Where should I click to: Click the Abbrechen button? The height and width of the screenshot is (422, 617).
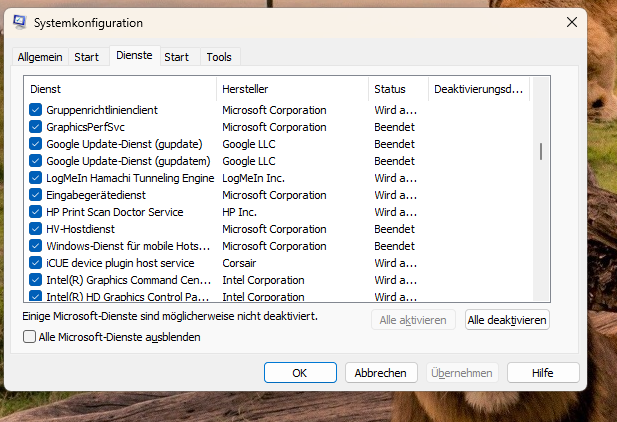(381, 372)
